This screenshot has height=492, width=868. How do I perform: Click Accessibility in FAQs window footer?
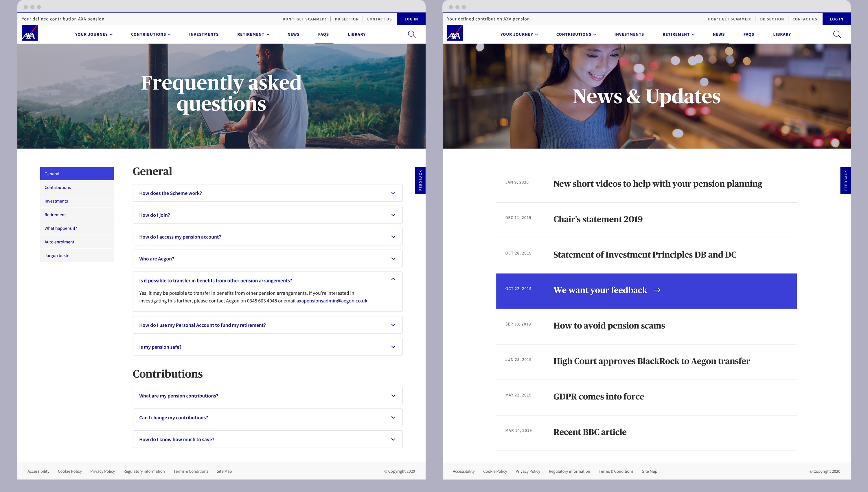click(38, 471)
